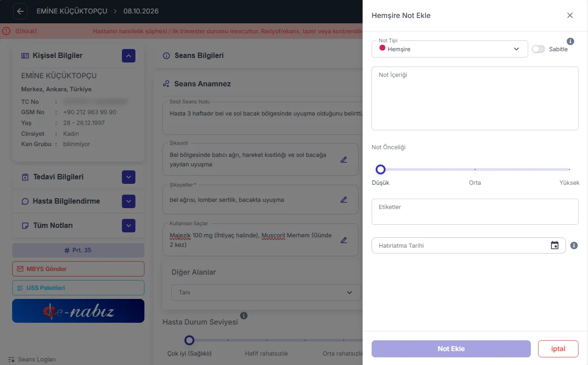Click the info icon near Hasta Durum Seviyesi

pyautogui.click(x=244, y=316)
